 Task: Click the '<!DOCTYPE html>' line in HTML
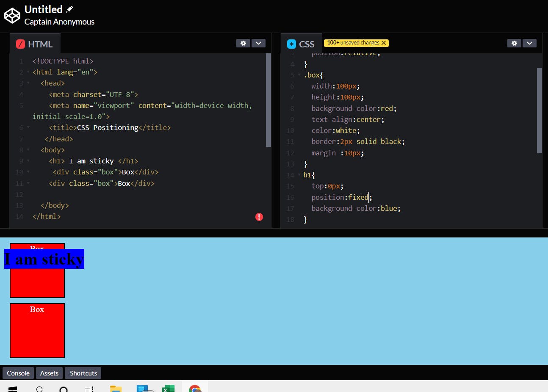point(63,61)
